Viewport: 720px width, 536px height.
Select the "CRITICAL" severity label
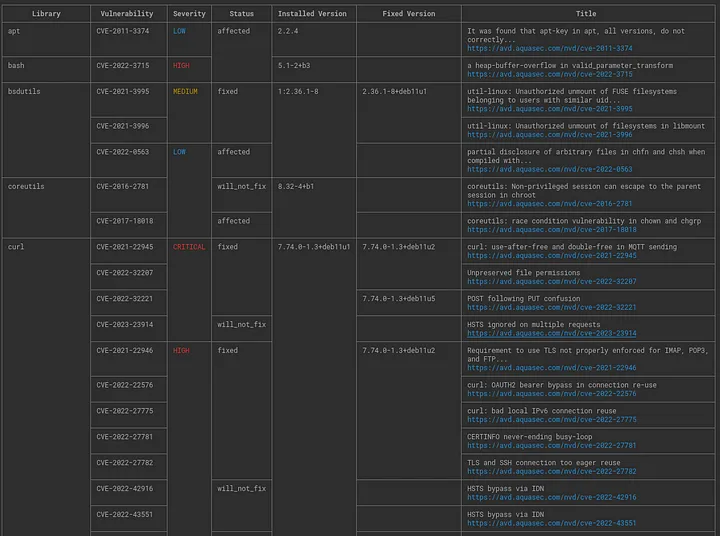[189, 247]
